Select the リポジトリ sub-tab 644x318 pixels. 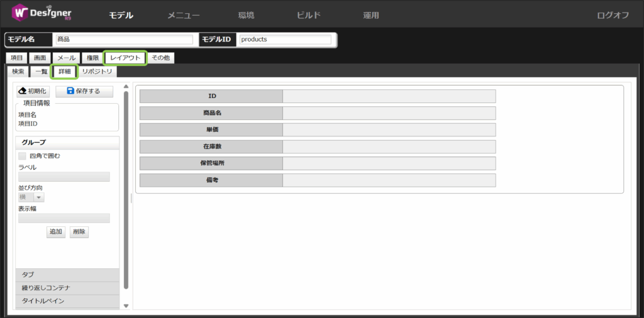97,72
